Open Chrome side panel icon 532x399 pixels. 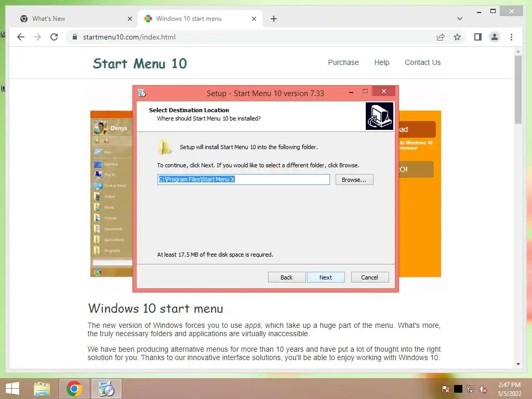tap(478, 37)
